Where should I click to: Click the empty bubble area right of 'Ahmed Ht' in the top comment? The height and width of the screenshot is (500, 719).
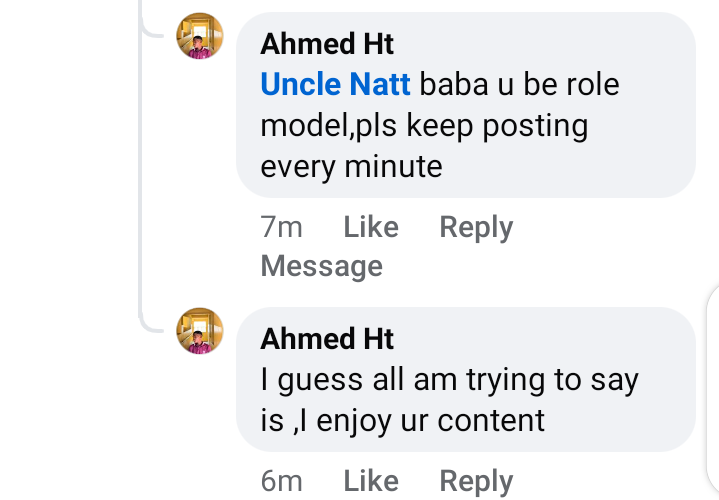(x=540, y=44)
